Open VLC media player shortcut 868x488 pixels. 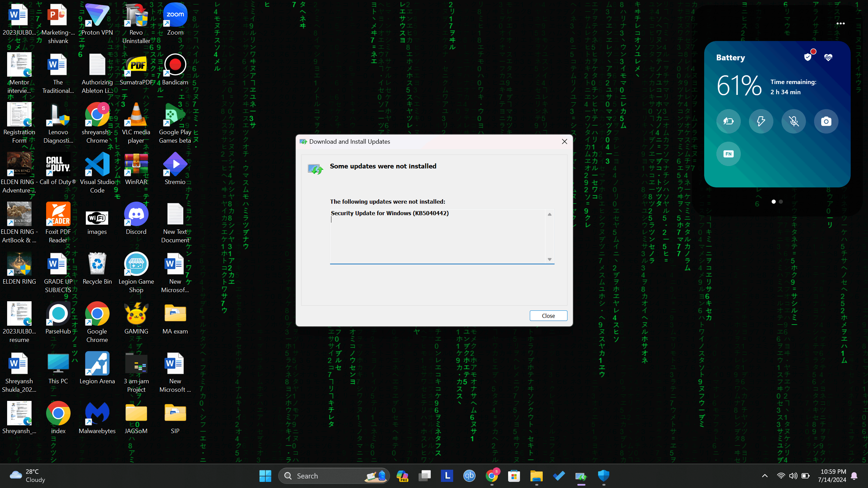pyautogui.click(x=136, y=123)
